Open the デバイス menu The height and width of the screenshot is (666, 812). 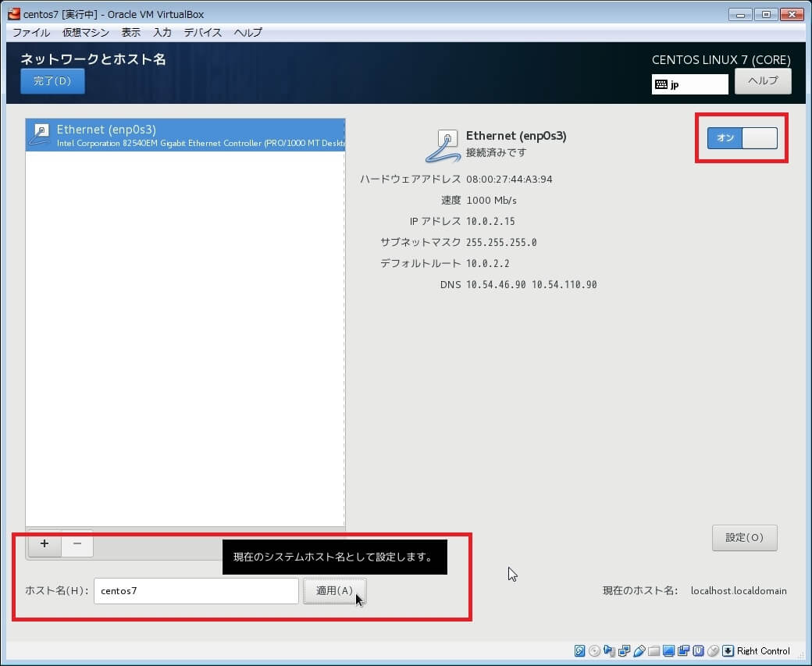coord(203,33)
